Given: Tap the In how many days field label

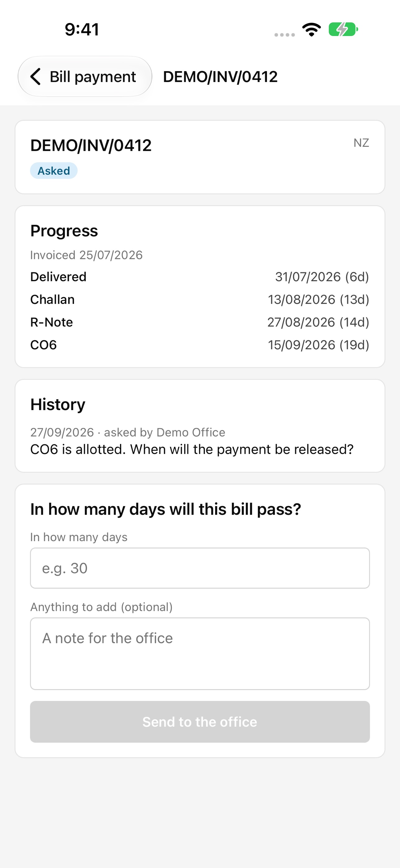Looking at the screenshot, I should [x=79, y=537].
